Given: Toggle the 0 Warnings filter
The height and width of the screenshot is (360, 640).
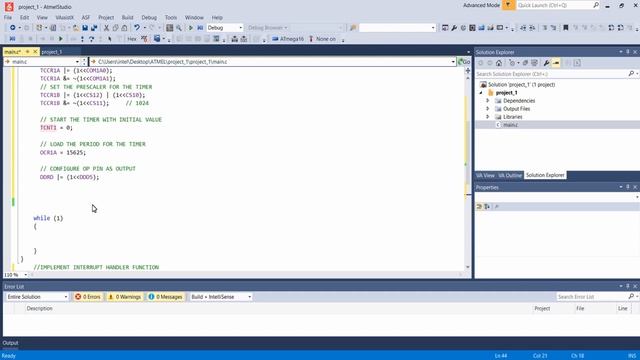Looking at the screenshot, I should (x=124, y=297).
